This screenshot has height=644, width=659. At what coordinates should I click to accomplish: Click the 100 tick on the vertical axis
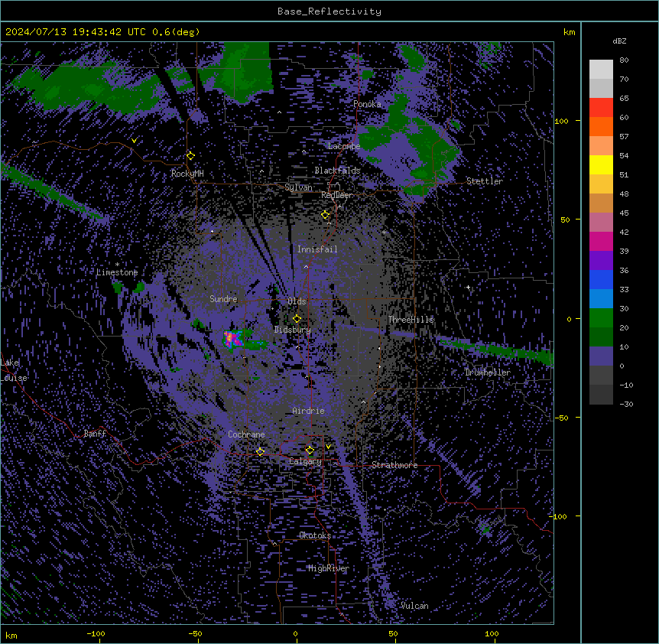tap(561, 121)
